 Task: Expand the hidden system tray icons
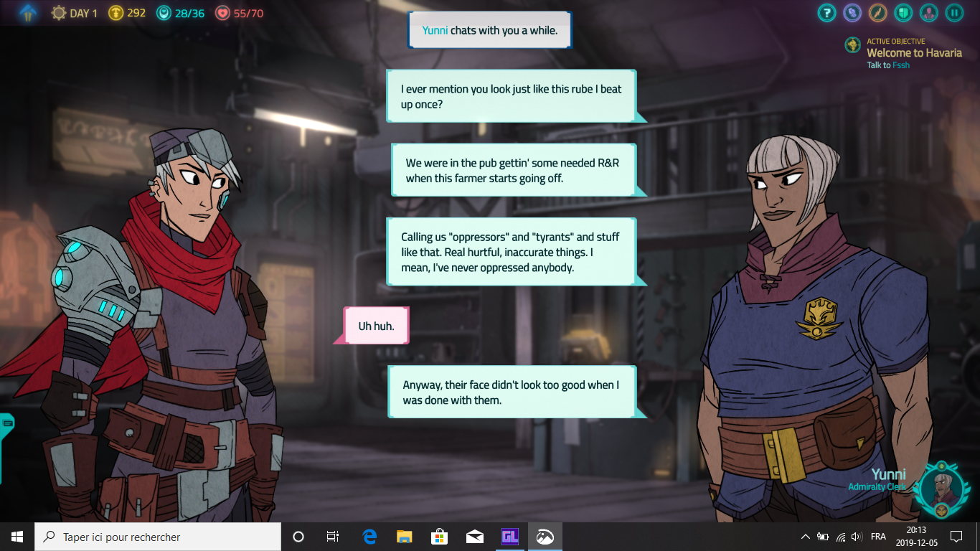[805, 537]
